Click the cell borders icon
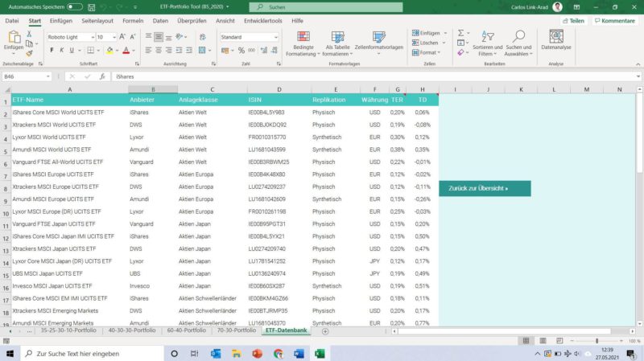Screen dimensions: 644x361 90,50
